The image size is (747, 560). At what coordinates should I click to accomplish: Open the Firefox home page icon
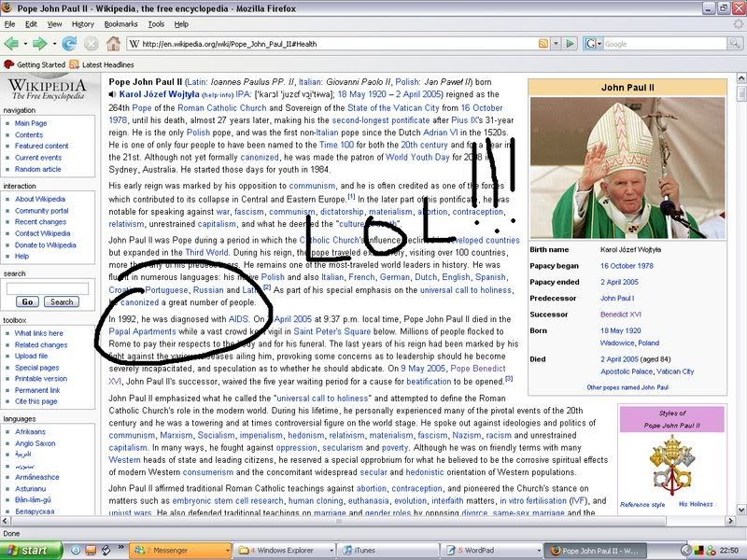click(x=113, y=44)
